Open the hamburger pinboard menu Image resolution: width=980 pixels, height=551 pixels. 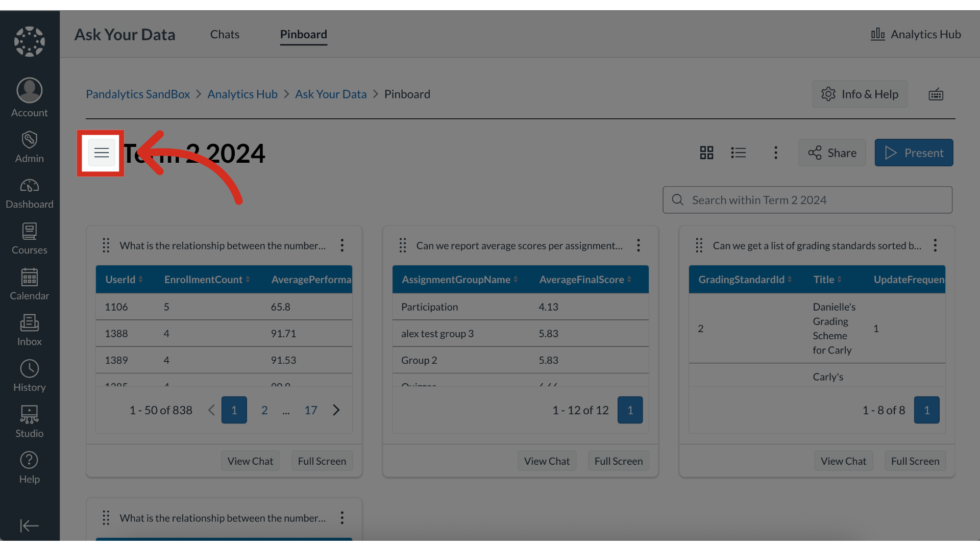(102, 153)
